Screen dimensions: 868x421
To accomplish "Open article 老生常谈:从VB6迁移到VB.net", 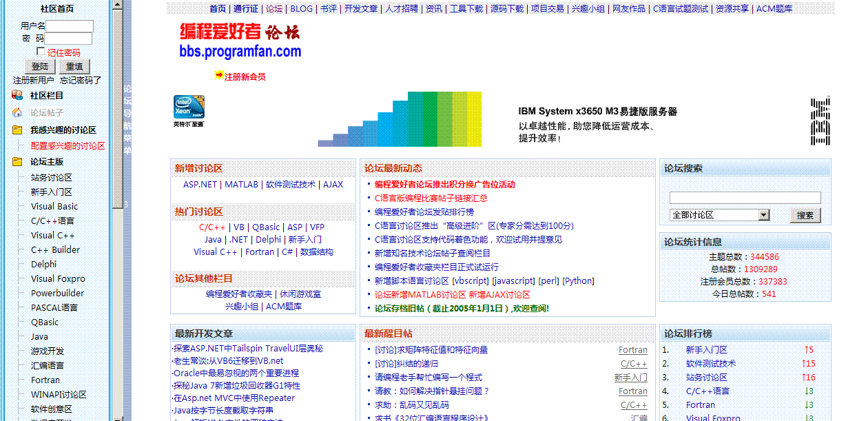I will click(x=228, y=361).
